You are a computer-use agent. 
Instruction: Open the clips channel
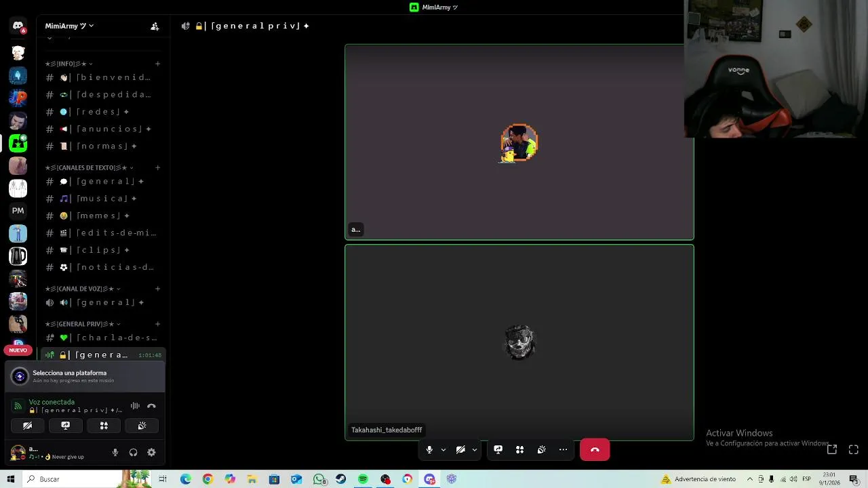102,250
